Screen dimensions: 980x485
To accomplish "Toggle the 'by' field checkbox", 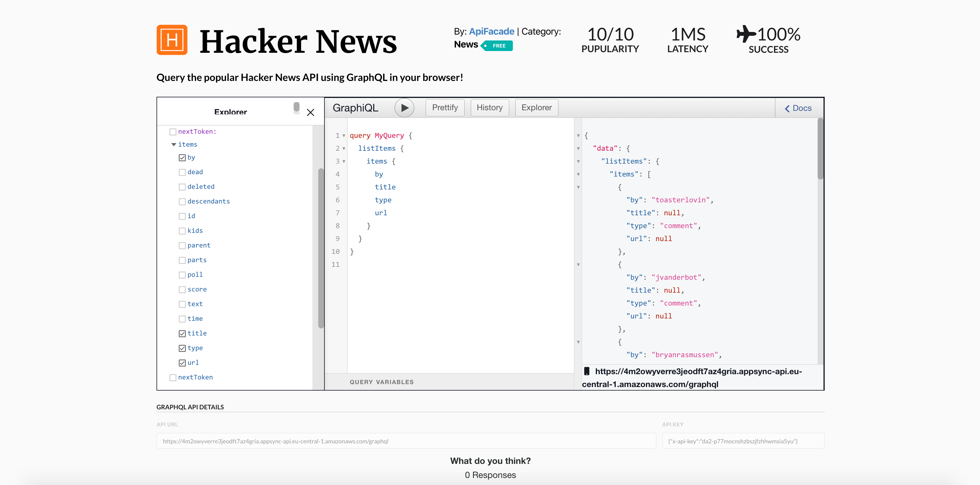I will click(x=182, y=157).
